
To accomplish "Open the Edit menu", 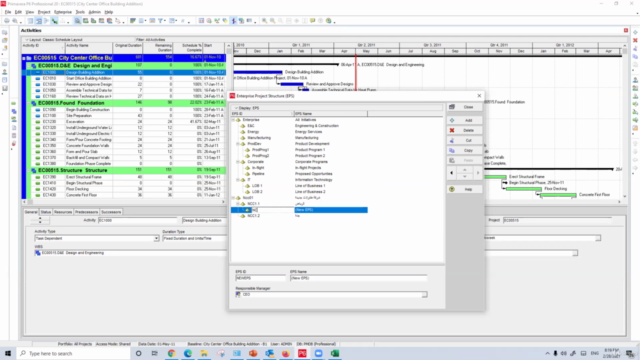I will pos(18,12).
